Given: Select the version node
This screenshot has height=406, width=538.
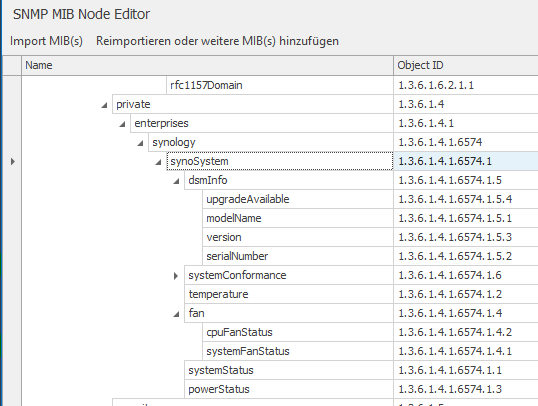Looking at the screenshot, I should pyautogui.click(x=298, y=237).
